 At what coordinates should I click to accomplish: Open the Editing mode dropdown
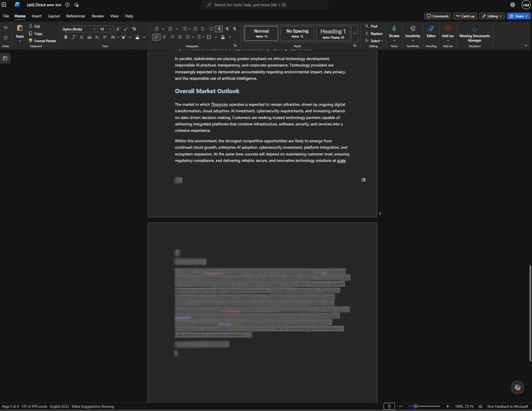click(x=492, y=16)
